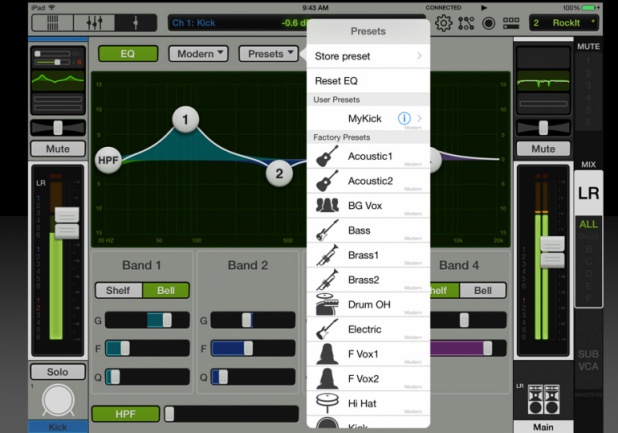This screenshot has width=618, height=433.
Task: Load the F Vox2 factory preset
Action: click(x=368, y=379)
